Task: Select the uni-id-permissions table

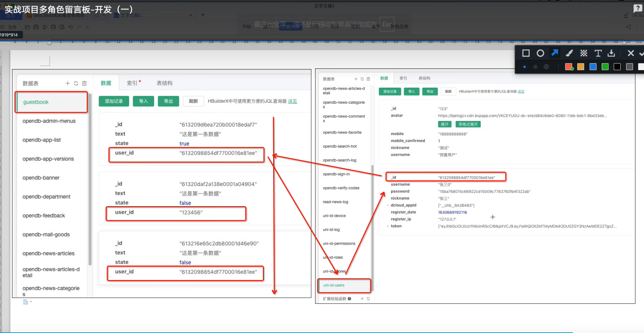Action: 339,244
